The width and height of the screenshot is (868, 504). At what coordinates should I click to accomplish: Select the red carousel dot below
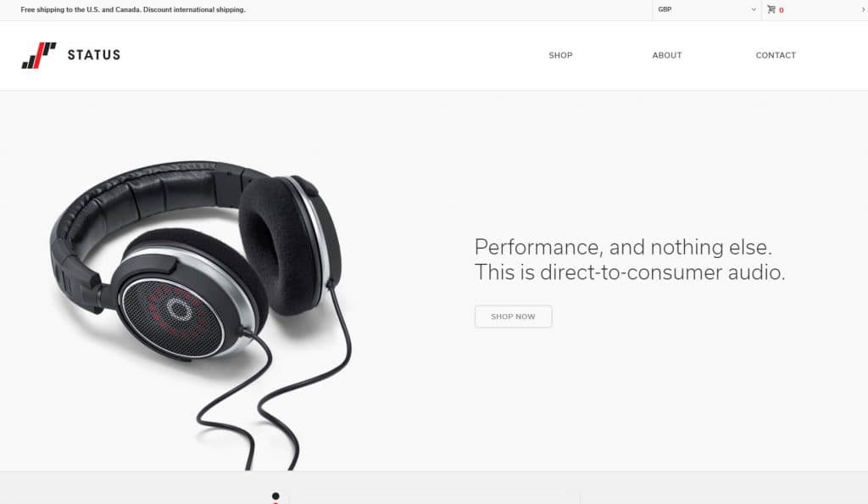point(275,503)
